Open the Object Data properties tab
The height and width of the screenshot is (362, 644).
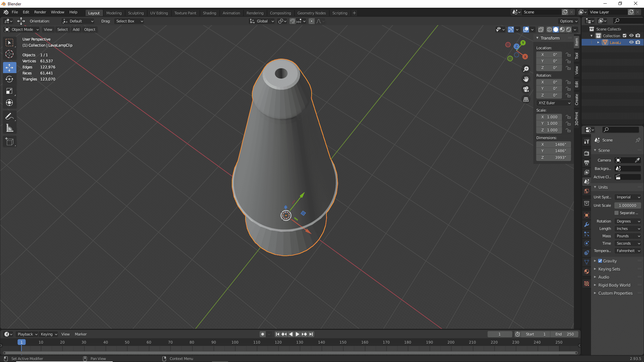pos(587,262)
